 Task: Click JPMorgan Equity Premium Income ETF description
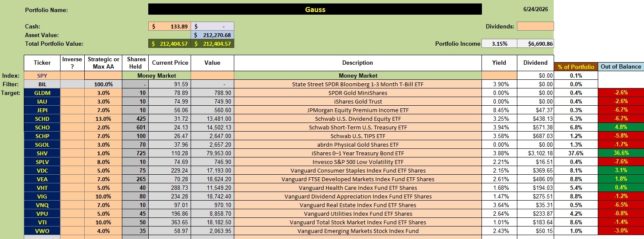point(358,110)
